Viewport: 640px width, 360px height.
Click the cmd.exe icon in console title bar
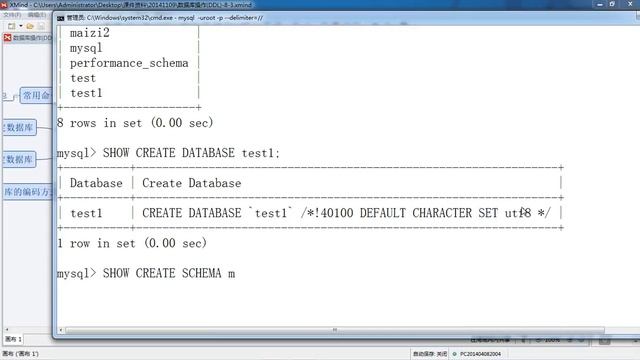tap(60, 18)
